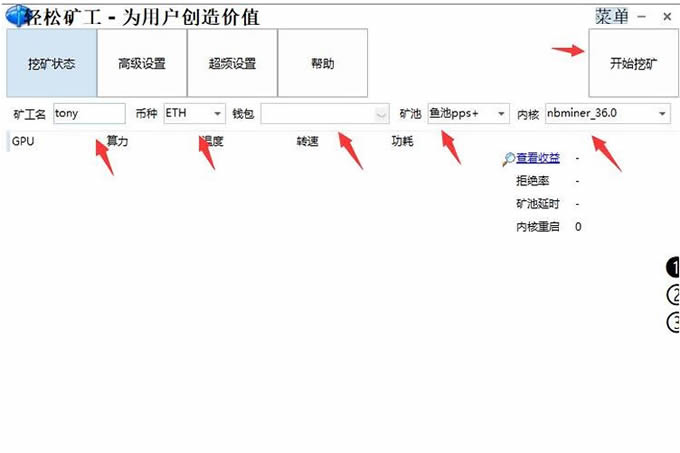Click the 矿池 label
The image size is (680, 453).
410,114
